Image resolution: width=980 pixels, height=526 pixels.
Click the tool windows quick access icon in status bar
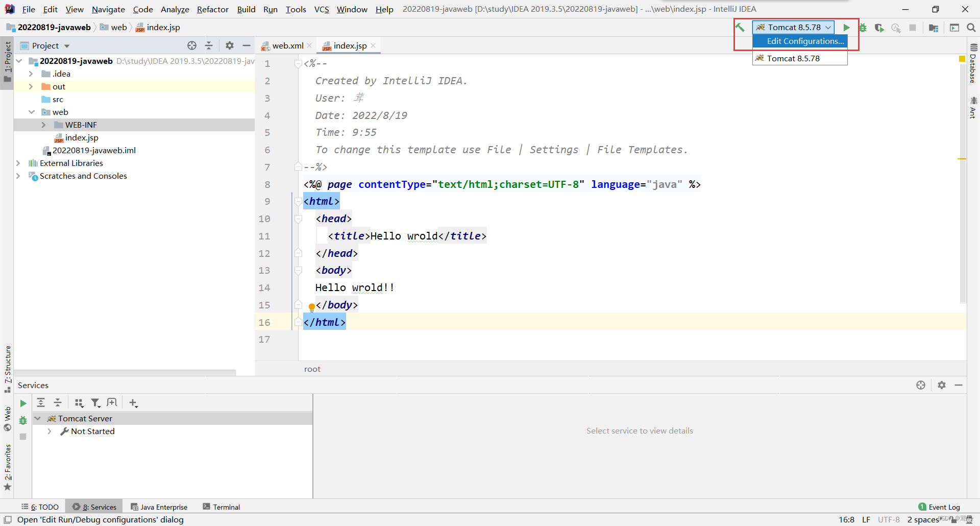[8, 520]
